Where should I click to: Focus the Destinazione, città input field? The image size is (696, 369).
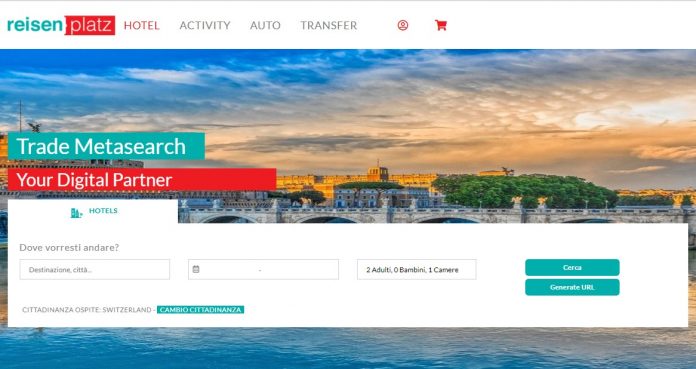tap(95, 270)
